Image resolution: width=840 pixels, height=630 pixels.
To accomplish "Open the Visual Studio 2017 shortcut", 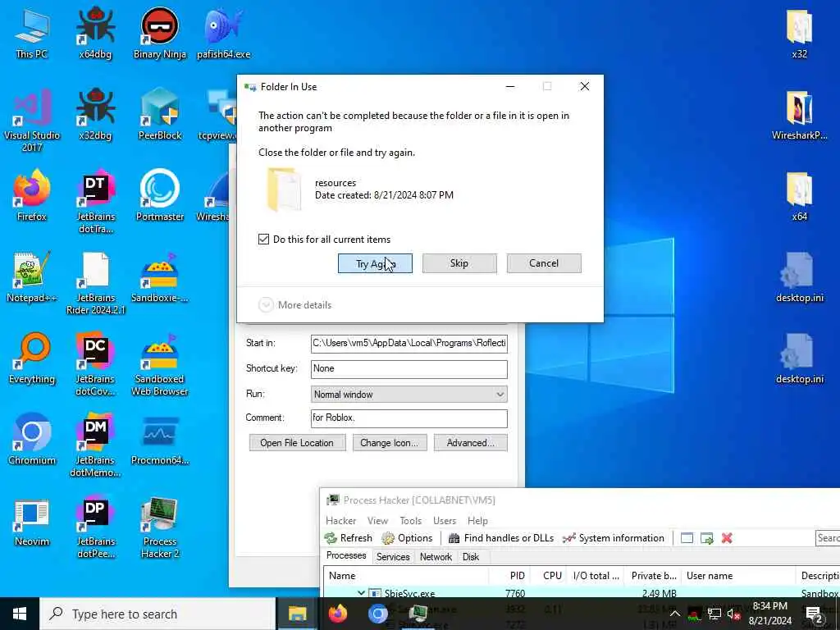I will tap(32, 120).
